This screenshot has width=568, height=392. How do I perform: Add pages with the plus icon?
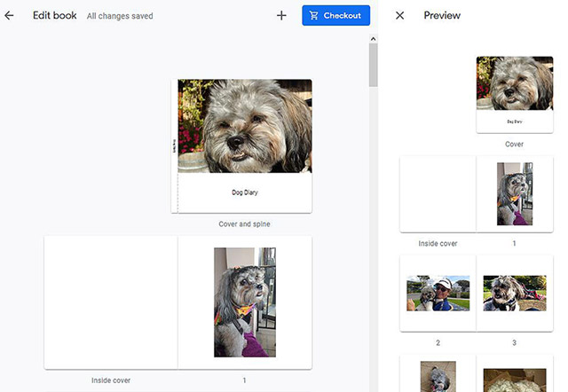point(281,16)
